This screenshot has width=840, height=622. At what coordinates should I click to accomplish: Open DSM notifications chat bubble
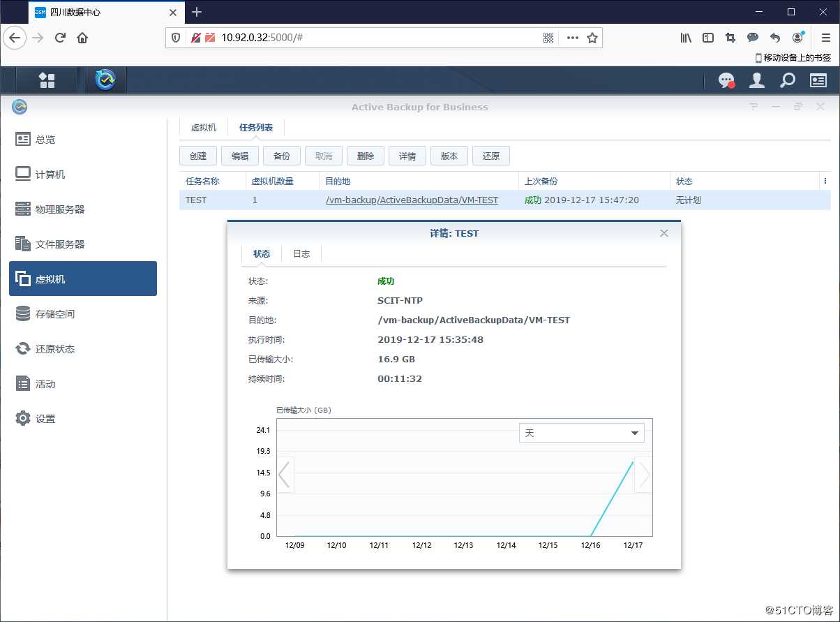pos(726,81)
